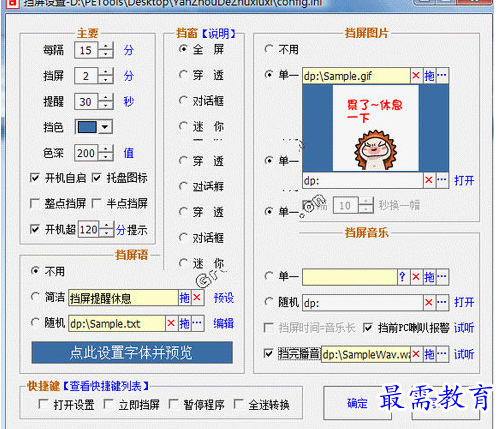Toggle 开机超 120 分提示 checkbox
The height and width of the screenshot is (429, 501).
tap(34, 229)
